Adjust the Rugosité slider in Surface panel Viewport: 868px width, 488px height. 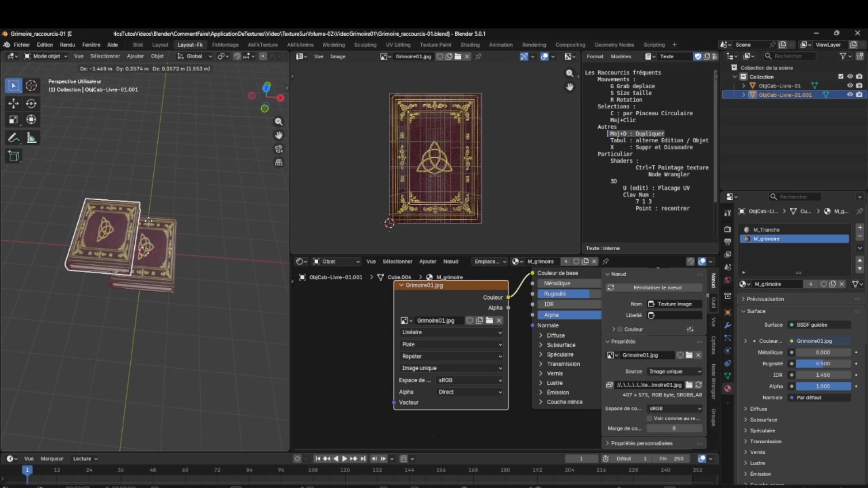[822, 363]
